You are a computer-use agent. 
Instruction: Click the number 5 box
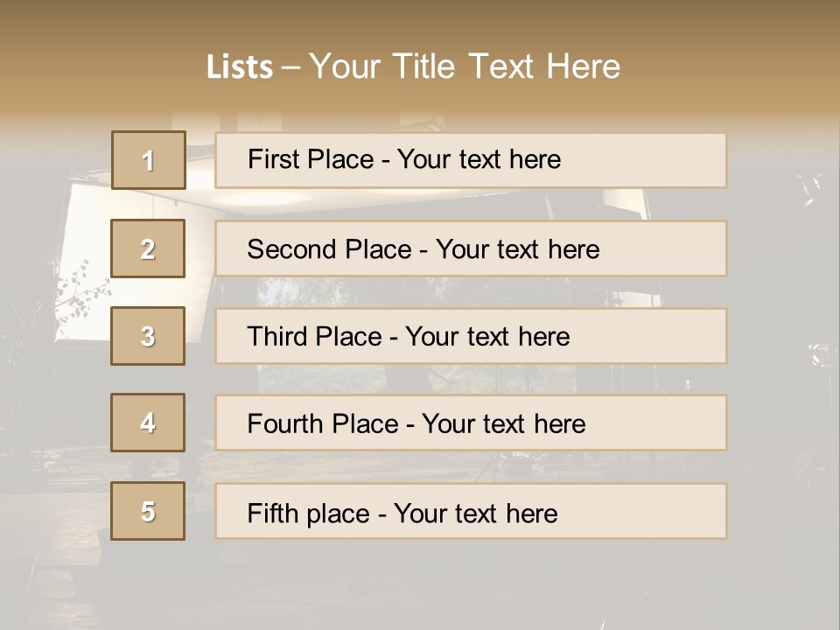[148, 511]
